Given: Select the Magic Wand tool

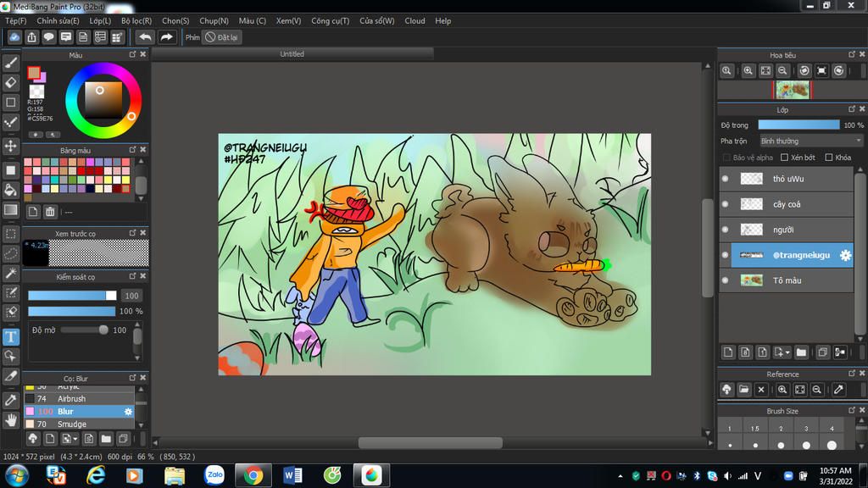Looking at the screenshot, I should [10, 273].
